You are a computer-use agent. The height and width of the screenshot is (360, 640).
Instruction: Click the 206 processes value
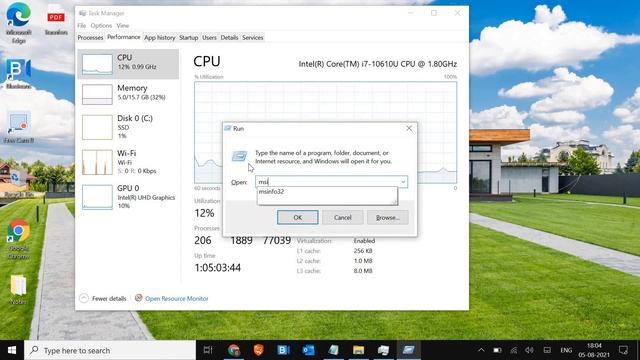point(203,240)
